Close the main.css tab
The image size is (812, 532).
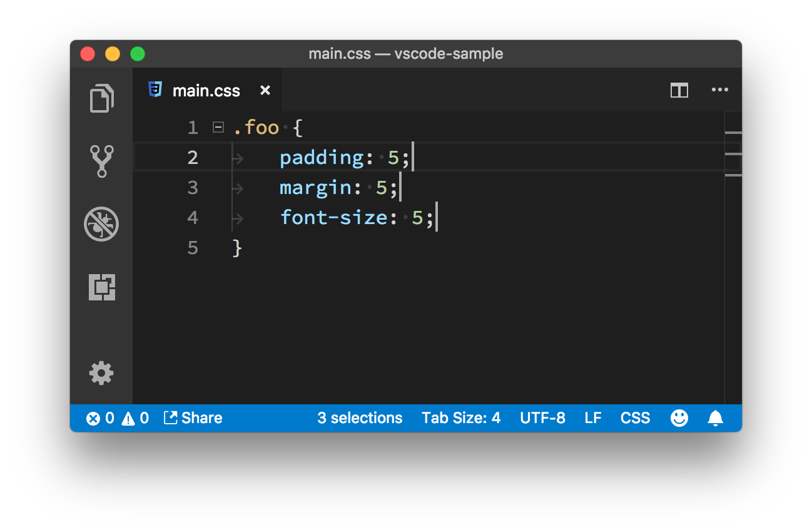tap(265, 90)
